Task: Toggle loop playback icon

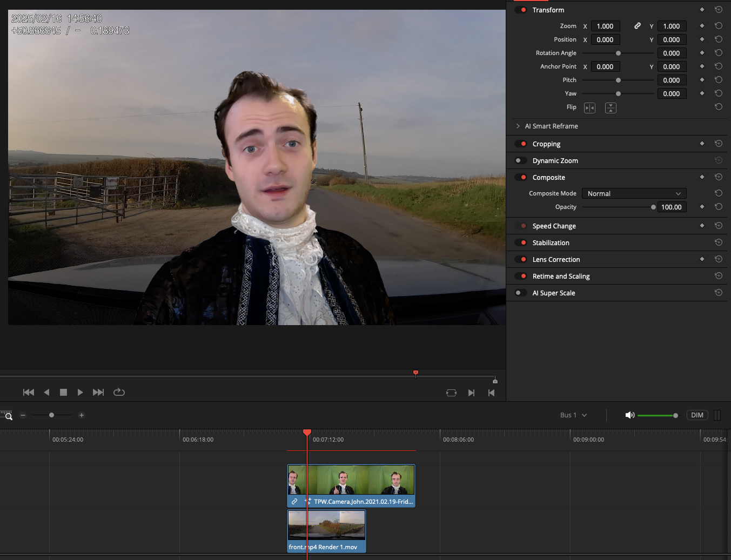Action: [x=119, y=392]
